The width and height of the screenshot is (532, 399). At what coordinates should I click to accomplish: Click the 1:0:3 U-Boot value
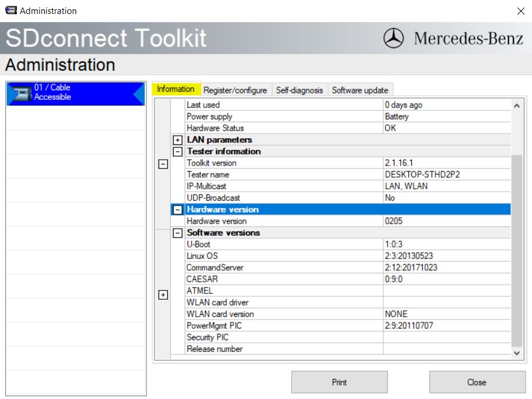pos(393,245)
